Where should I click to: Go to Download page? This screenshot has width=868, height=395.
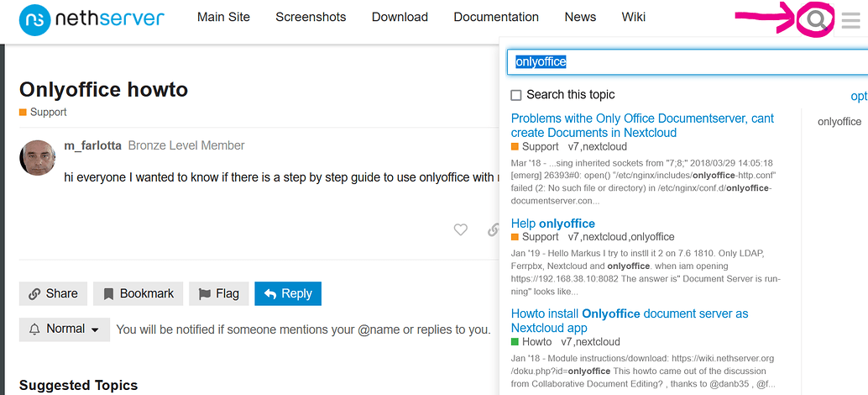(400, 17)
